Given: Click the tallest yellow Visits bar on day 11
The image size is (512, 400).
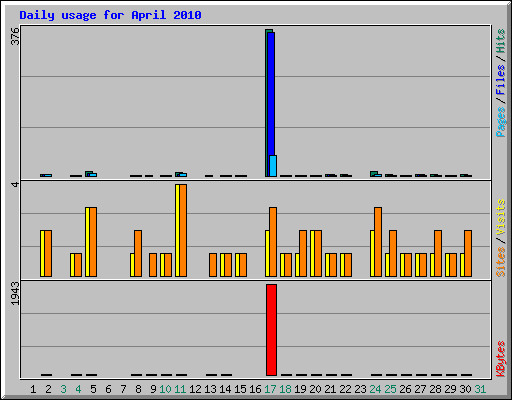Looking at the screenshot, I should click(x=177, y=230).
